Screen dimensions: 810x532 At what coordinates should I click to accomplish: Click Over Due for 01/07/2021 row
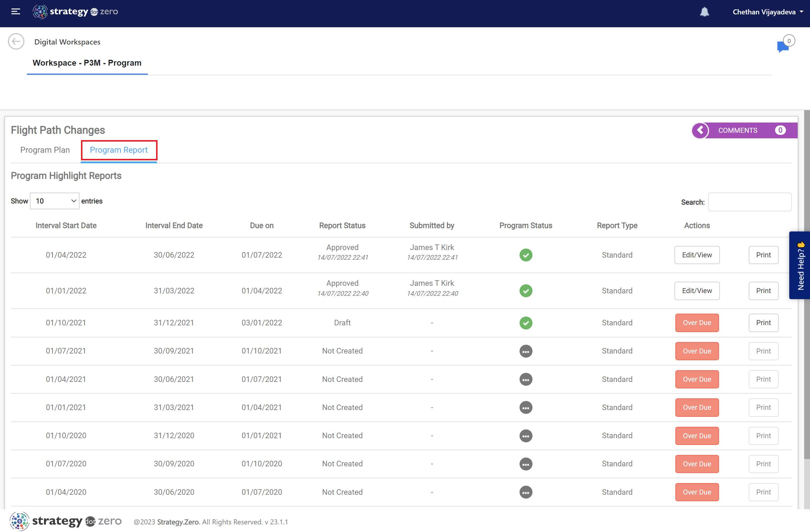[x=697, y=351]
